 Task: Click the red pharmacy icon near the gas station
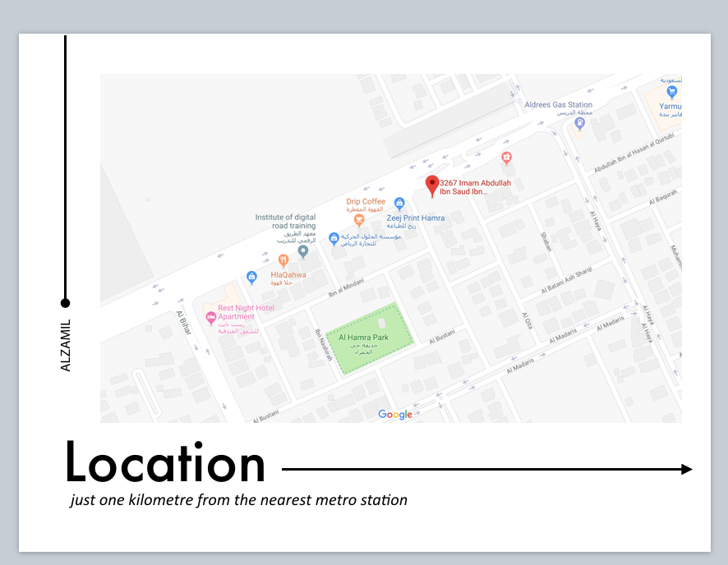507,156
